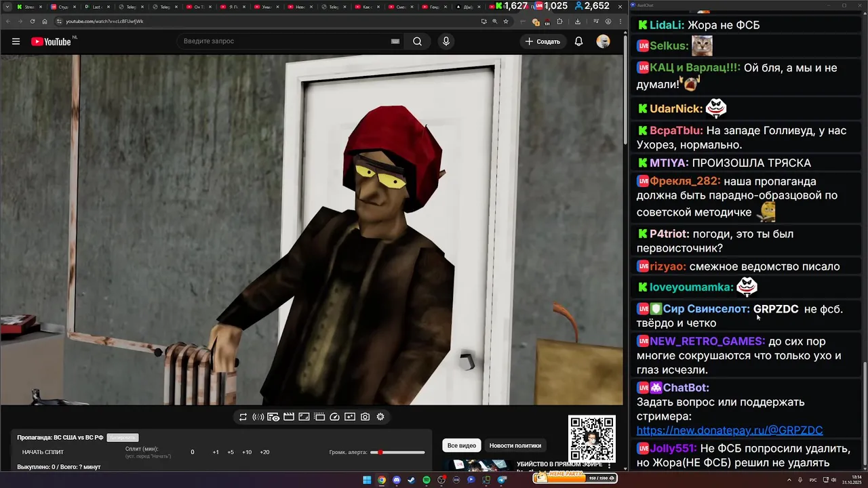Click username Сир Свинселот in chat

pyautogui.click(x=706, y=309)
